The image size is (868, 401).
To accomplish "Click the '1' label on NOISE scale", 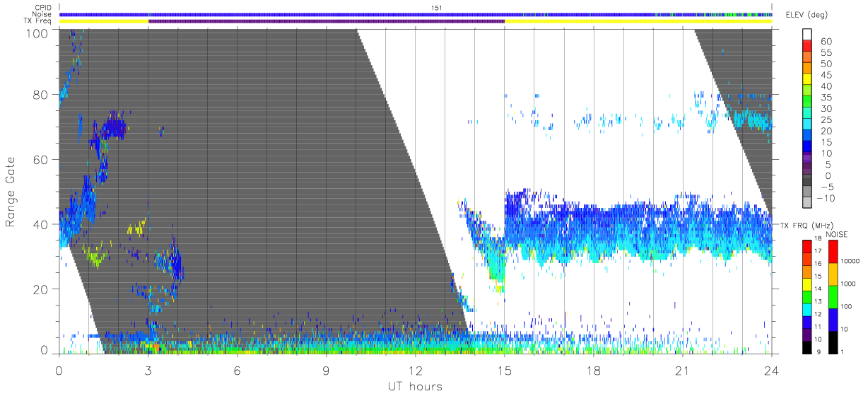I will (x=842, y=351).
